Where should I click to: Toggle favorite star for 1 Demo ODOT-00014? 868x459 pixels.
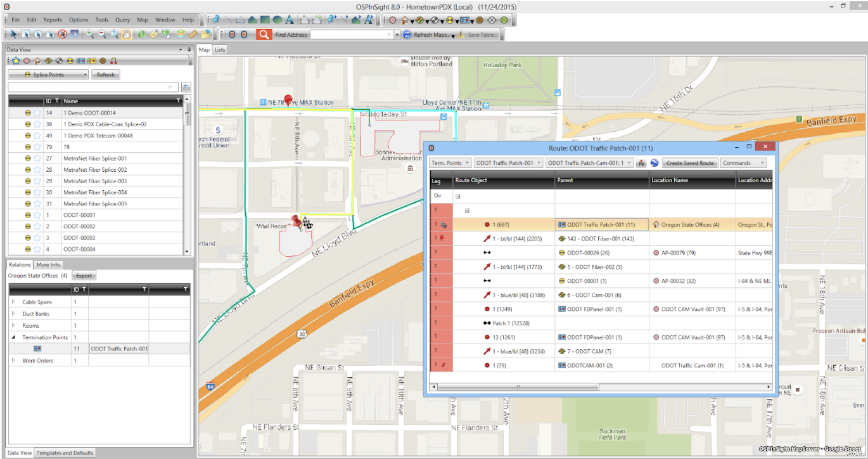coord(37,113)
